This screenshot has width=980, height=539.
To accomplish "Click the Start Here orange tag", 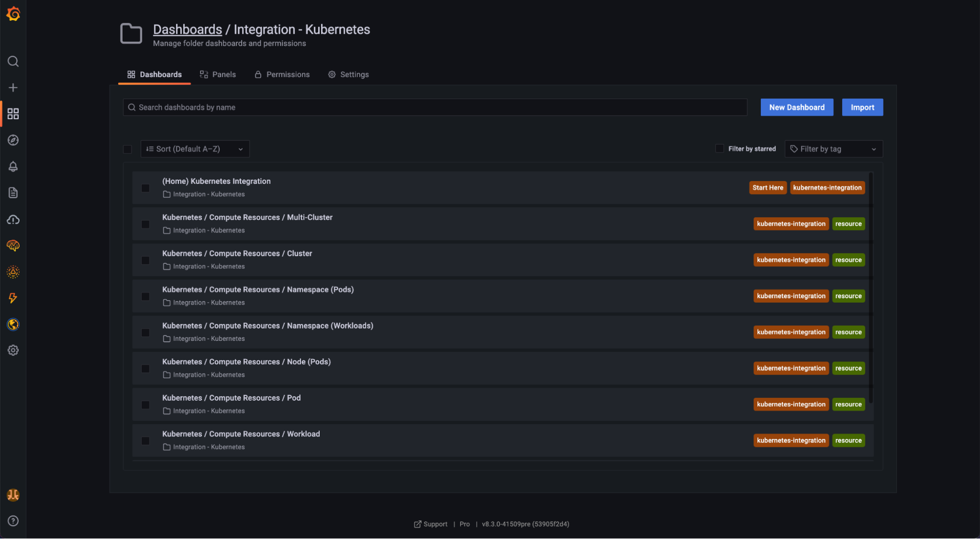I will point(767,188).
